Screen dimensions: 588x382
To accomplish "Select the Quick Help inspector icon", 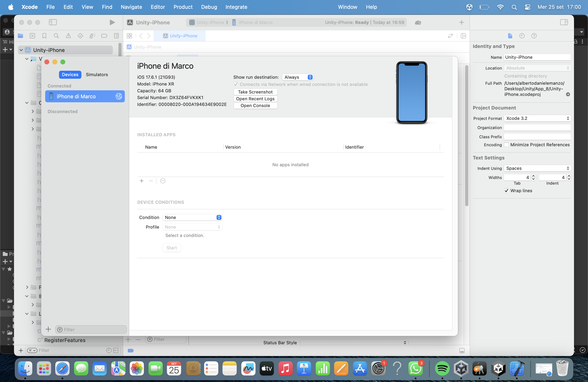I will click(x=534, y=36).
